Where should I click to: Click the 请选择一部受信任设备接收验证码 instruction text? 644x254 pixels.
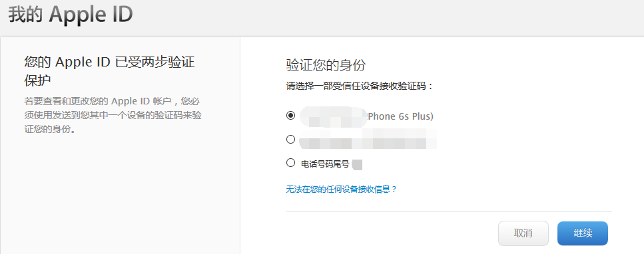tap(360, 86)
